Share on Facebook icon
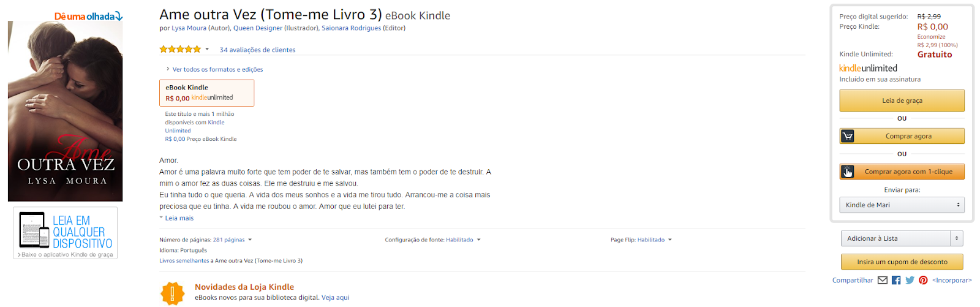The width and height of the screenshot is (980, 307). point(896,280)
